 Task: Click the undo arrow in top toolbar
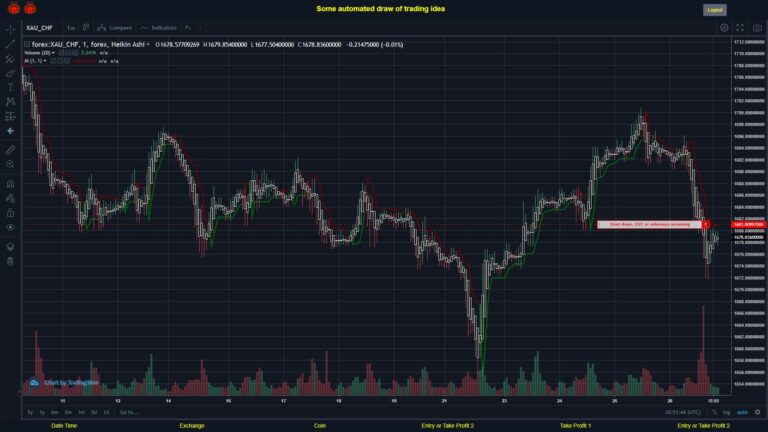188,27
